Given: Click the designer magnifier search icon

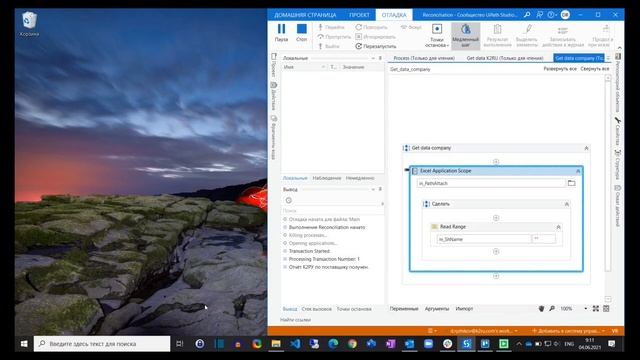Looking at the screenshot, I should point(552,309).
